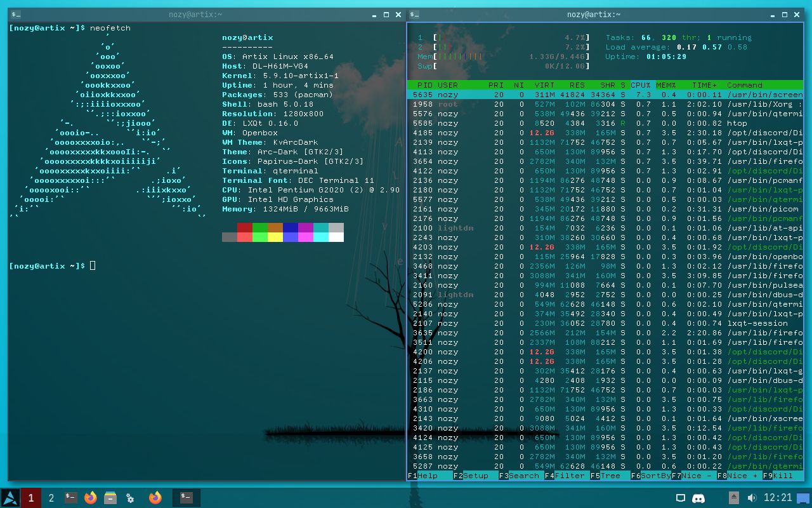The height and width of the screenshot is (508, 812).
Task: Select the htop process row PID 5585
Action: (x=605, y=123)
